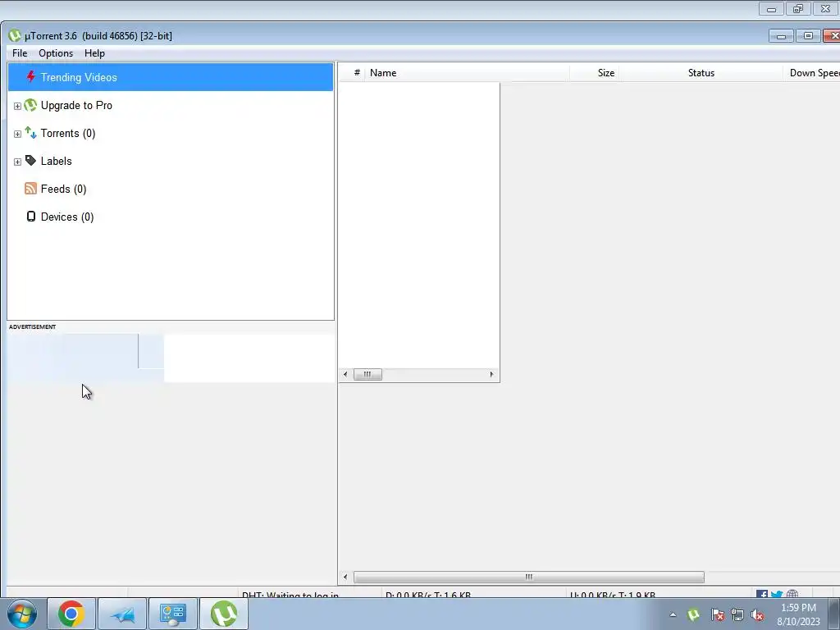
Task: Click the Twitter icon in status bar
Action: (x=777, y=594)
